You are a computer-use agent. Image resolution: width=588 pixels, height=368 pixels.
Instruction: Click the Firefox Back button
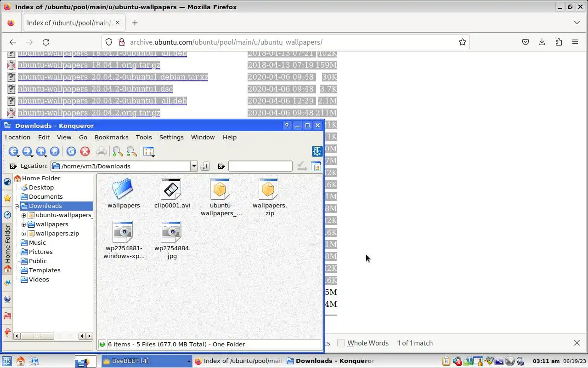tap(13, 42)
